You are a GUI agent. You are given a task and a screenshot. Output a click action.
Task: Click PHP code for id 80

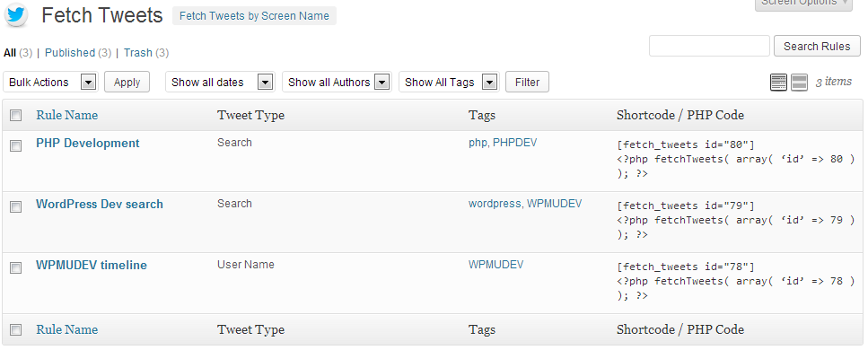(x=736, y=166)
